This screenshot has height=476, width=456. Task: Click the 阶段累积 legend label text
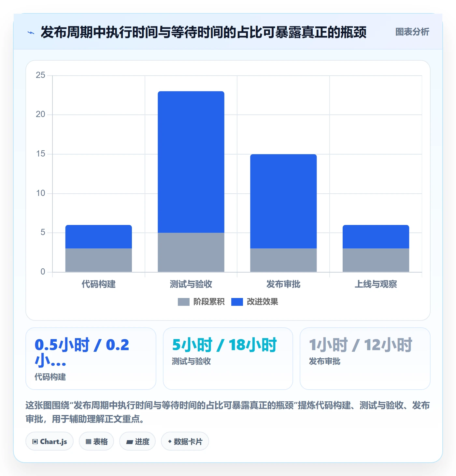pyautogui.click(x=209, y=302)
